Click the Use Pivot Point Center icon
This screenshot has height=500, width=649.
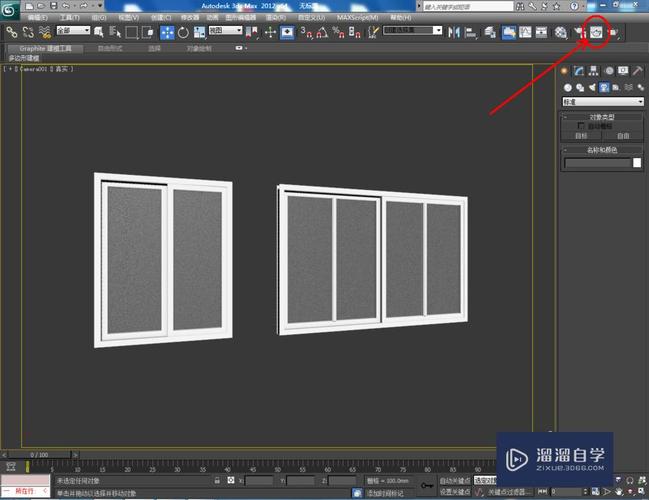click(252, 32)
